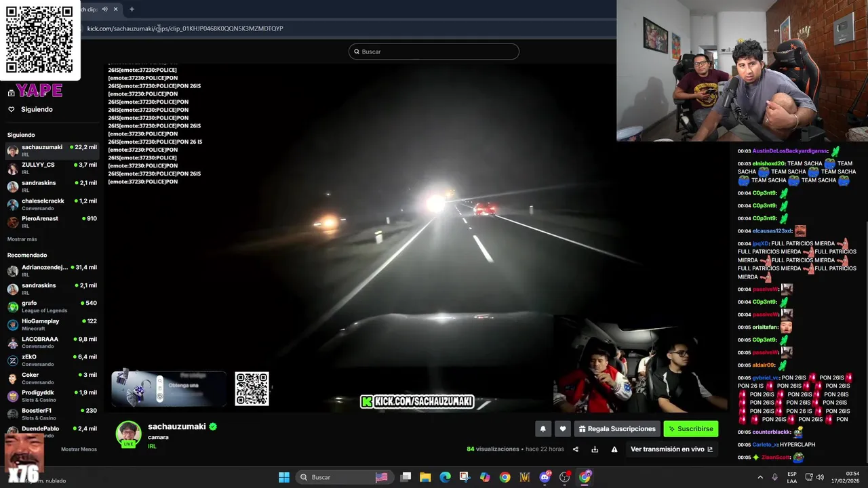
Task: Click the IRL category link below title
Action: [x=152, y=446]
